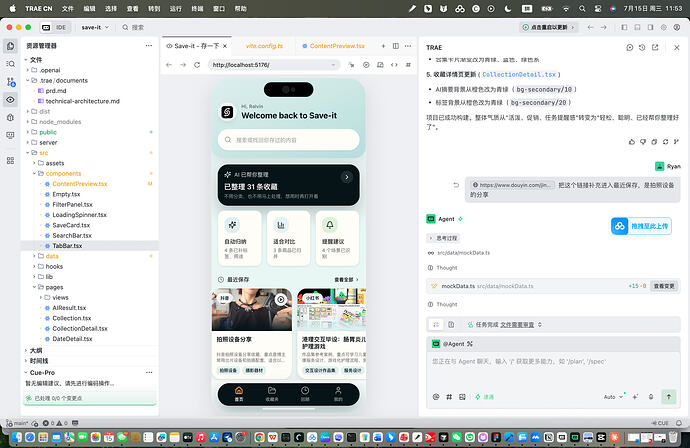Toggle the task list view in status strip

click(436, 324)
